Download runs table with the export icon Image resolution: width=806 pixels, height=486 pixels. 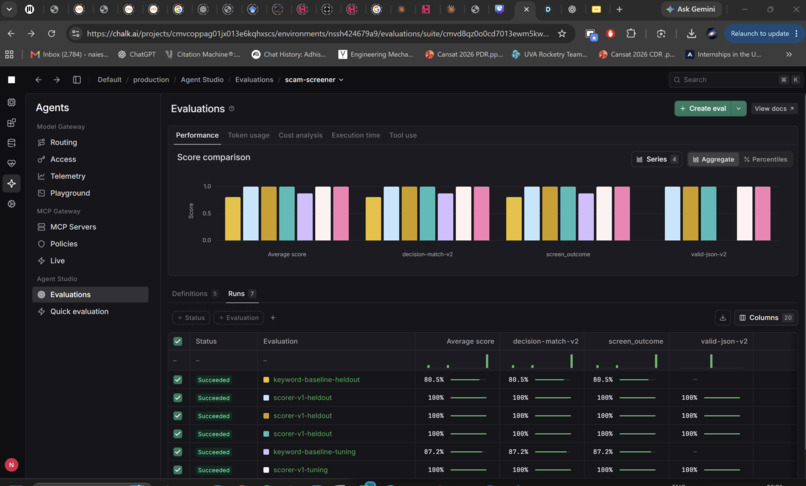tap(722, 318)
